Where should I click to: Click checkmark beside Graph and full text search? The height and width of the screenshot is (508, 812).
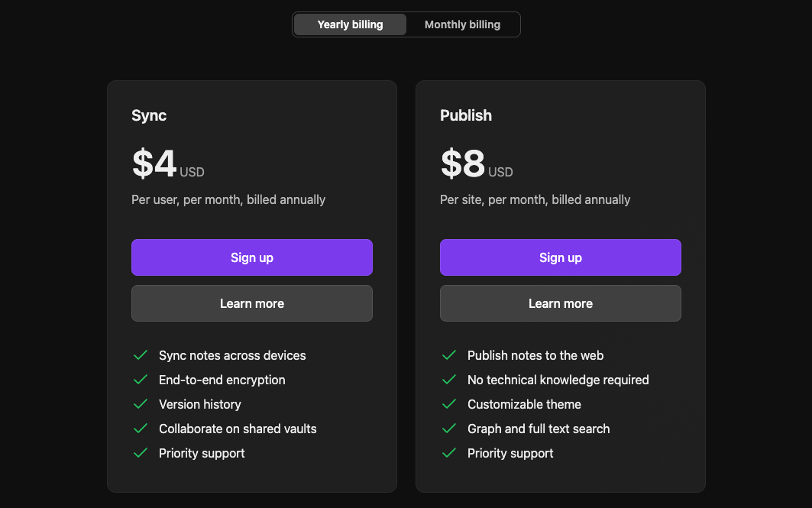click(x=449, y=429)
